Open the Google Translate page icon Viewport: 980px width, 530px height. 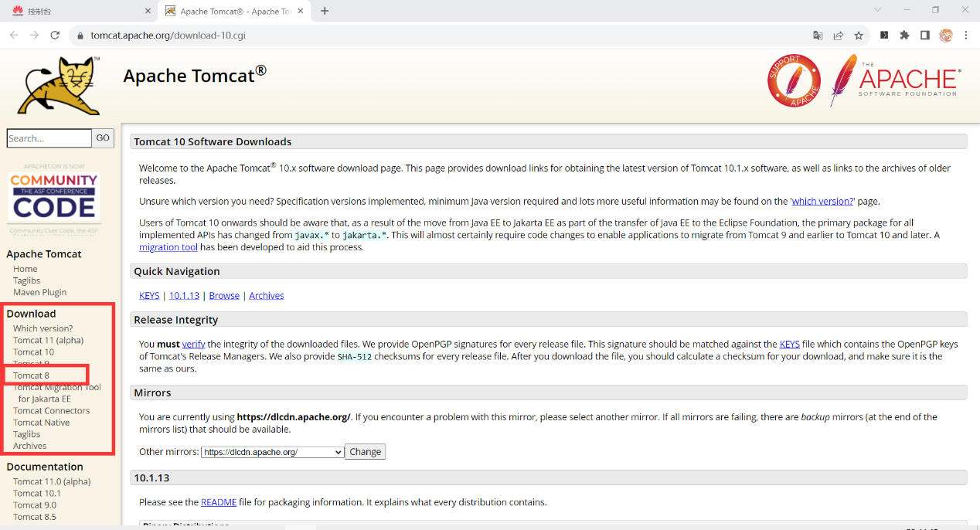point(818,36)
